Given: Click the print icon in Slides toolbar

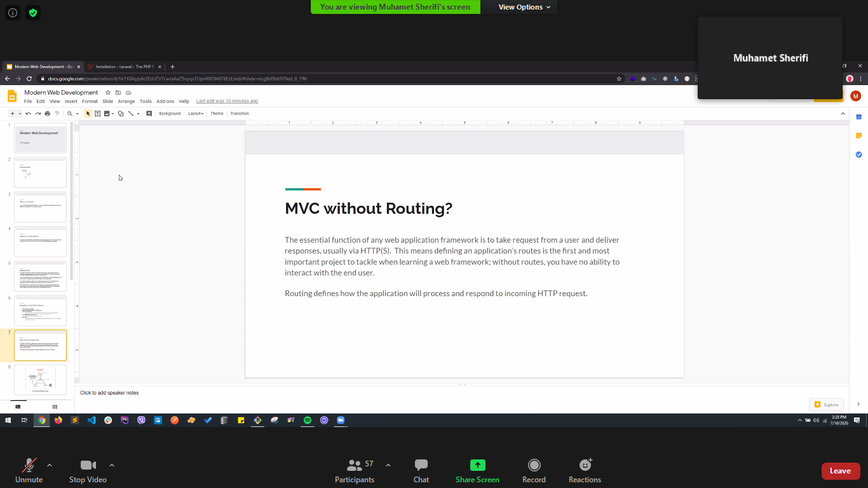Looking at the screenshot, I should [x=48, y=114].
